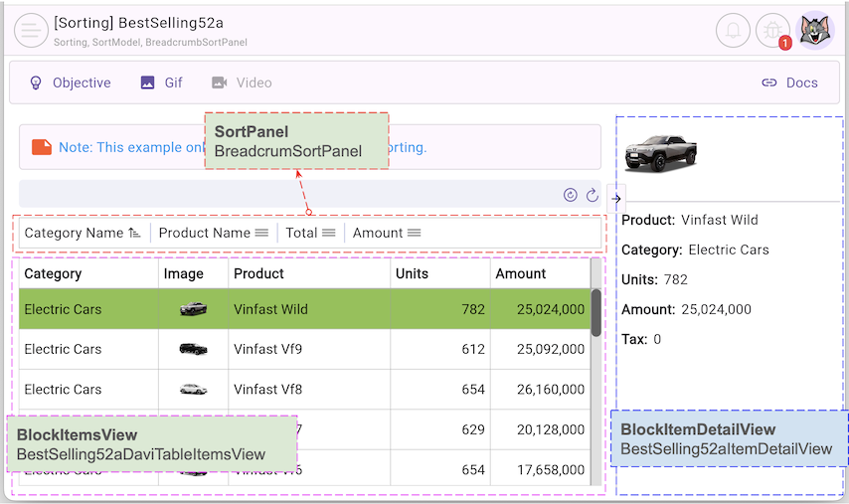849x504 pixels.
Task: Select the Vinfast Vf9 row
Action: coord(298,349)
